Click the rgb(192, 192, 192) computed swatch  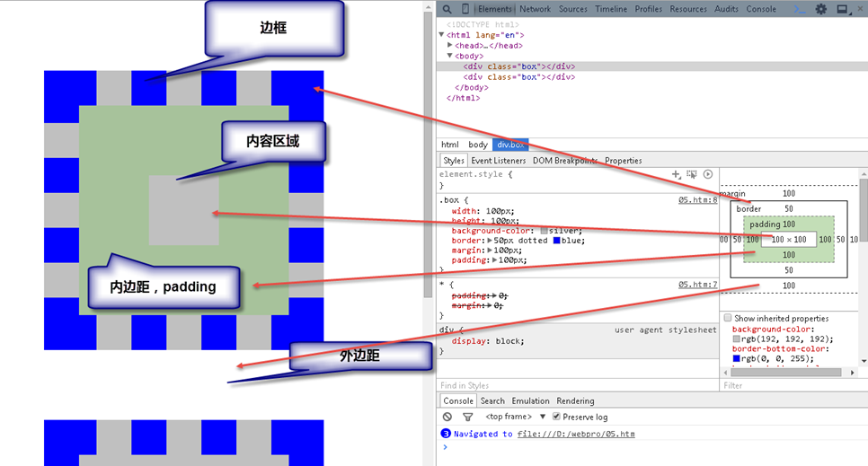737,339
